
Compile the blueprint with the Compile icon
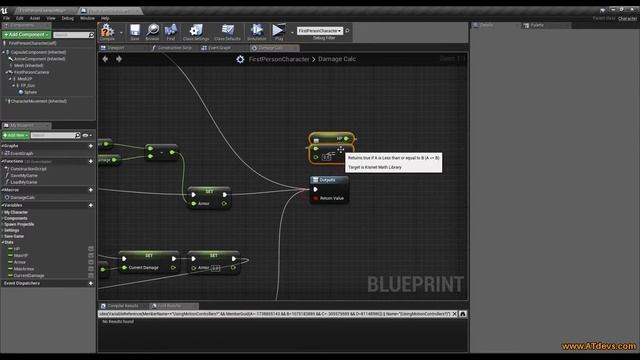click(x=107, y=32)
